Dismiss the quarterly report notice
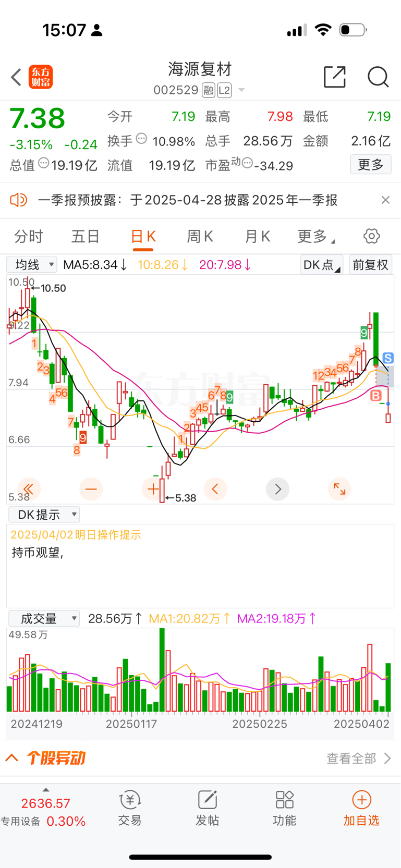 tap(385, 200)
